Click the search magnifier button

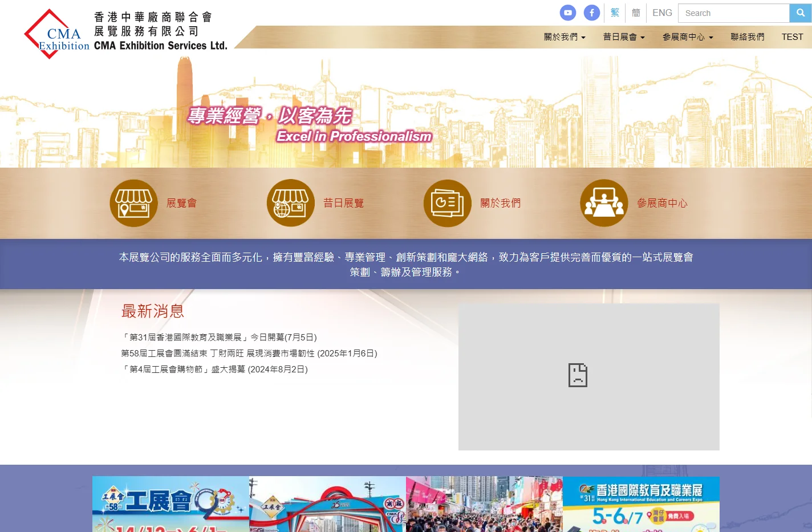[x=801, y=13]
